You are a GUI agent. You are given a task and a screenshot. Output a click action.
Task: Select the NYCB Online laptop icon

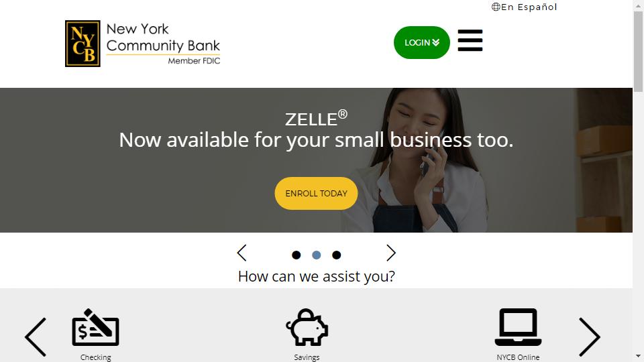point(518,327)
